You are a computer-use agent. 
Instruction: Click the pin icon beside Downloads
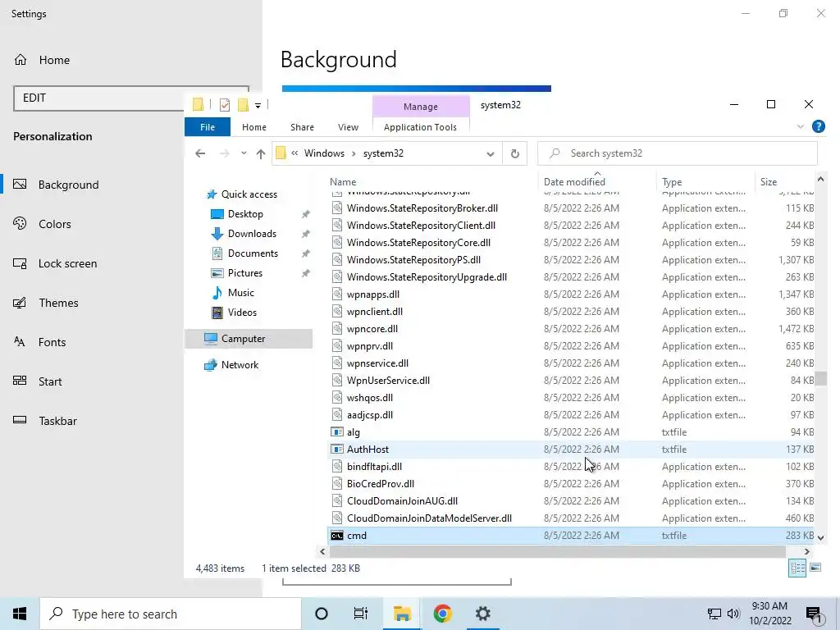coord(305,234)
